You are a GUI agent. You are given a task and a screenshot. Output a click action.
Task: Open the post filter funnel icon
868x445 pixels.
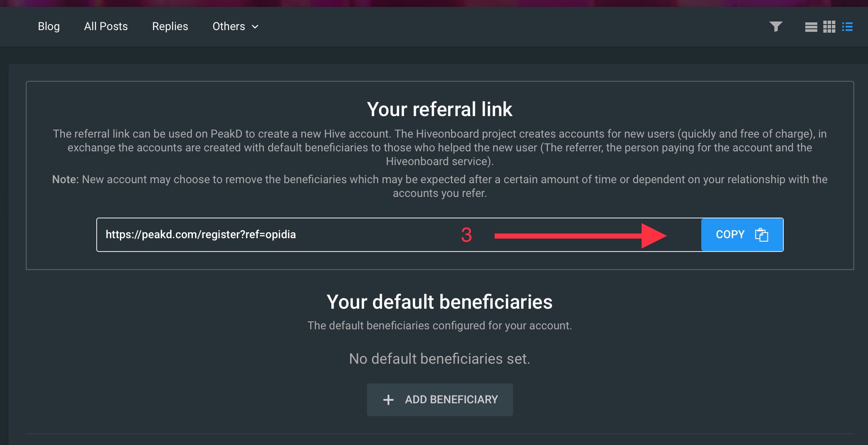[776, 27]
